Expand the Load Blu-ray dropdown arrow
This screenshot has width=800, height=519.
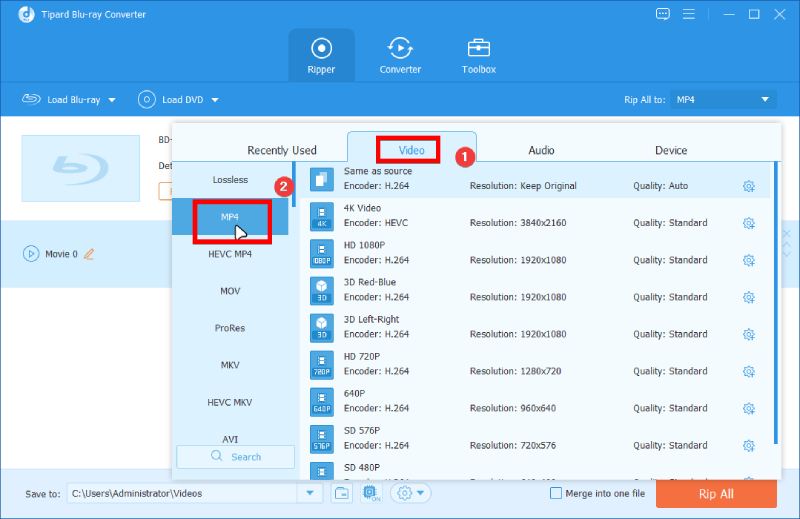(112, 100)
